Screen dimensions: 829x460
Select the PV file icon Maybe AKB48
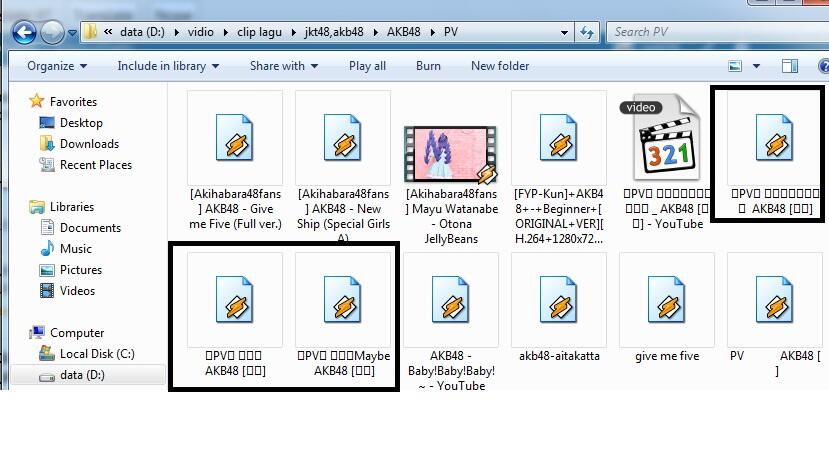click(343, 300)
